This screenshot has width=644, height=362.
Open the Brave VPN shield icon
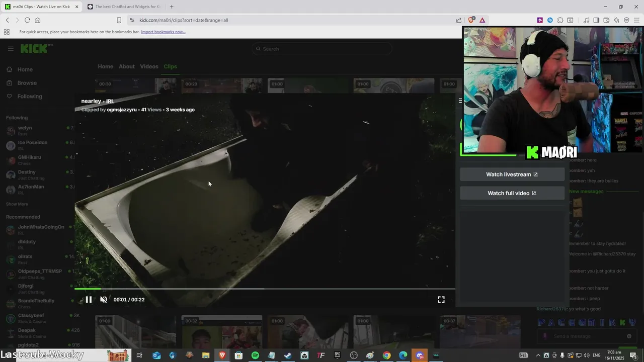pyautogui.click(x=626, y=20)
